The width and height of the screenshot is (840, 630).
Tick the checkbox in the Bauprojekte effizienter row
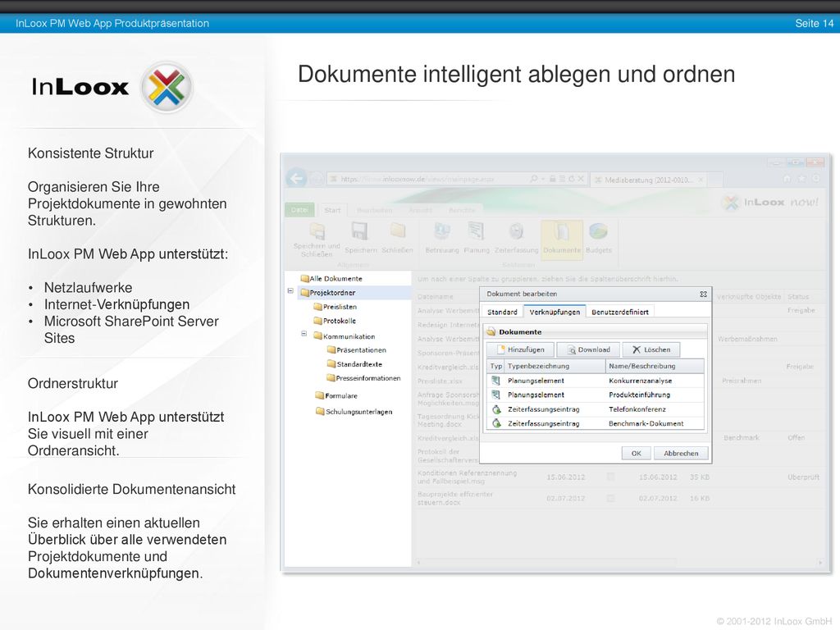tap(610, 498)
